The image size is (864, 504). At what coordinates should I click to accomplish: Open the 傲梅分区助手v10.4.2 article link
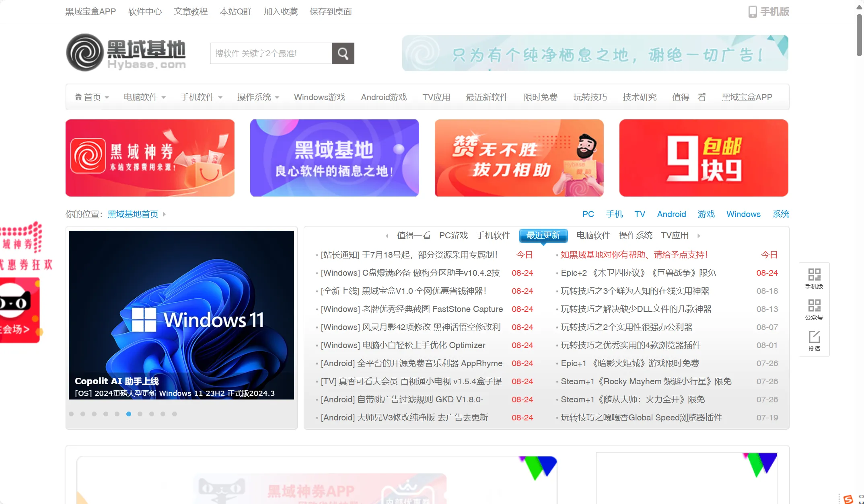[x=410, y=273]
